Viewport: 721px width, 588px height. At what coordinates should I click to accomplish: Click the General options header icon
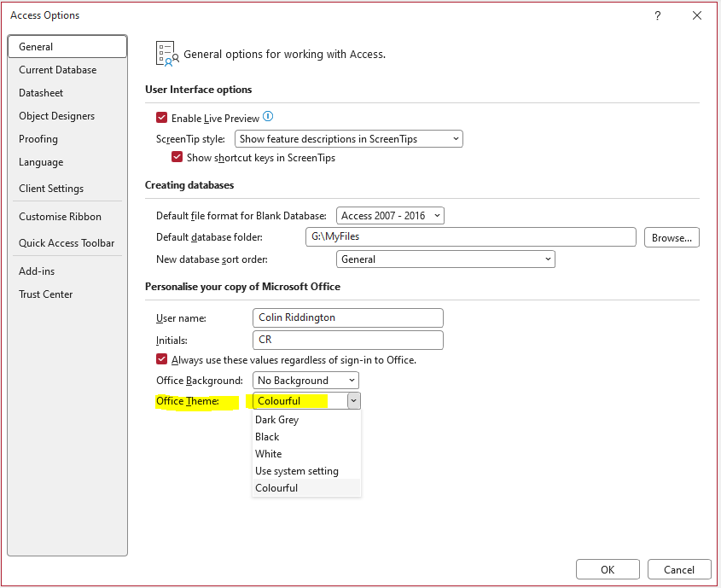coord(167,54)
